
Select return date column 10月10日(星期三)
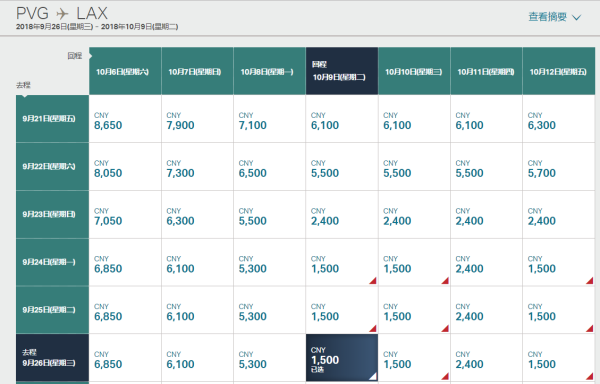[414, 71]
